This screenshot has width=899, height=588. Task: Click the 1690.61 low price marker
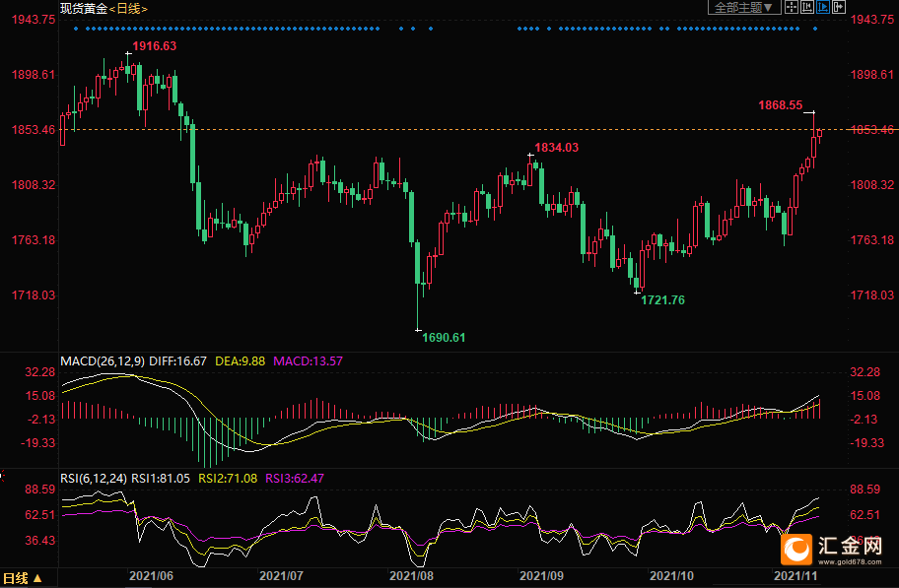point(444,337)
